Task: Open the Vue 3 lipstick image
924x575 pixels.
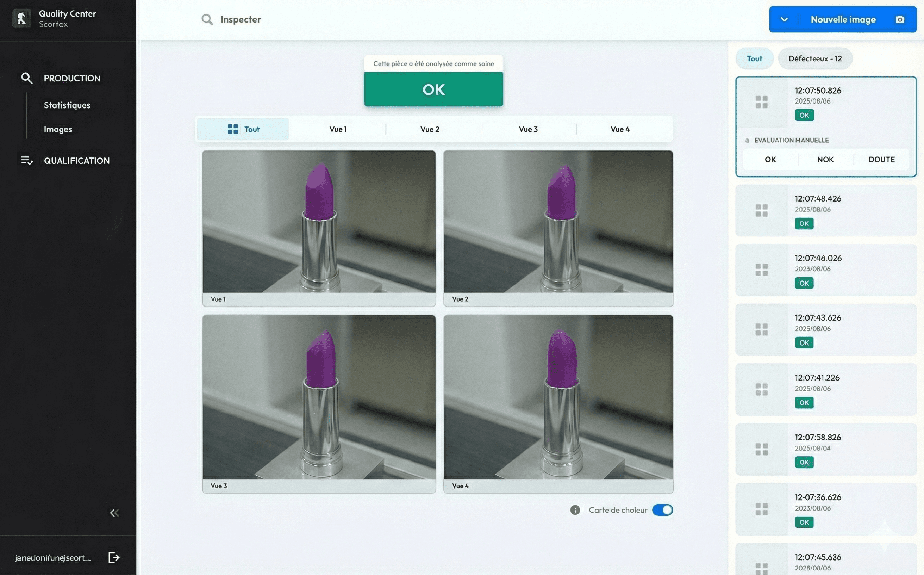Action: click(x=319, y=397)
